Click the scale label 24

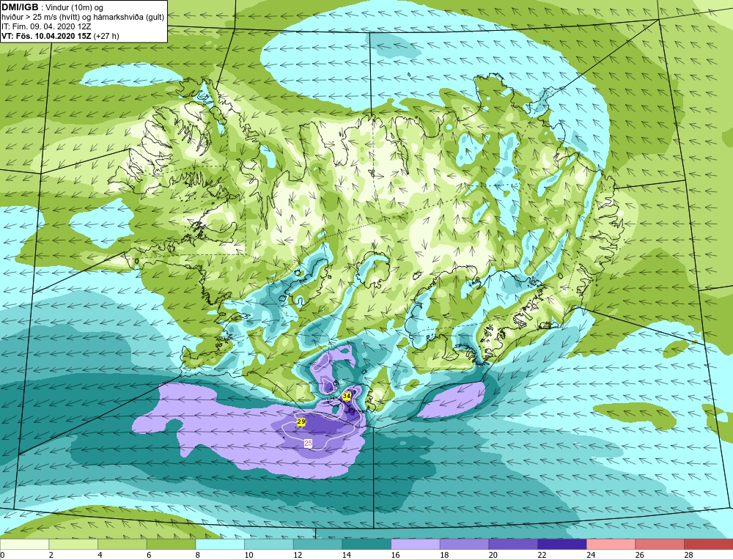[x=590, y=556]
